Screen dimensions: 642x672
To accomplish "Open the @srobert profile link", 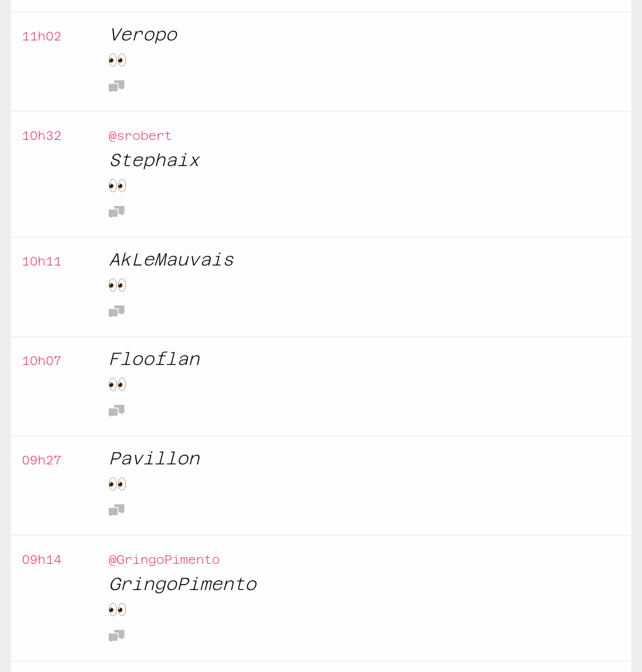I will [140, 135].
